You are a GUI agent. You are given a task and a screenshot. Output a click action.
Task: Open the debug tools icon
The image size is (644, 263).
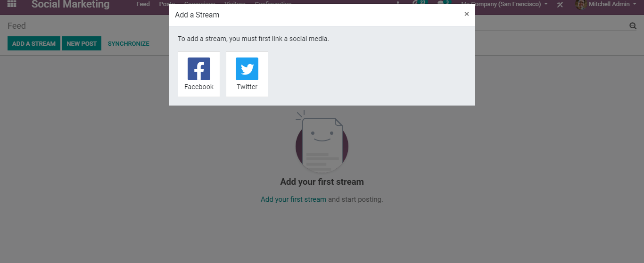[x=560, y=4]
